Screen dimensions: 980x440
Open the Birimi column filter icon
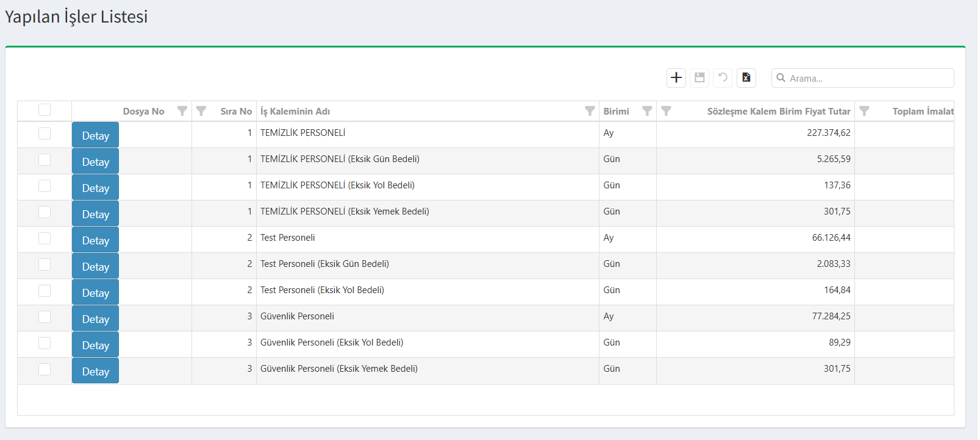pyautogui.click(x=647, y=111)
